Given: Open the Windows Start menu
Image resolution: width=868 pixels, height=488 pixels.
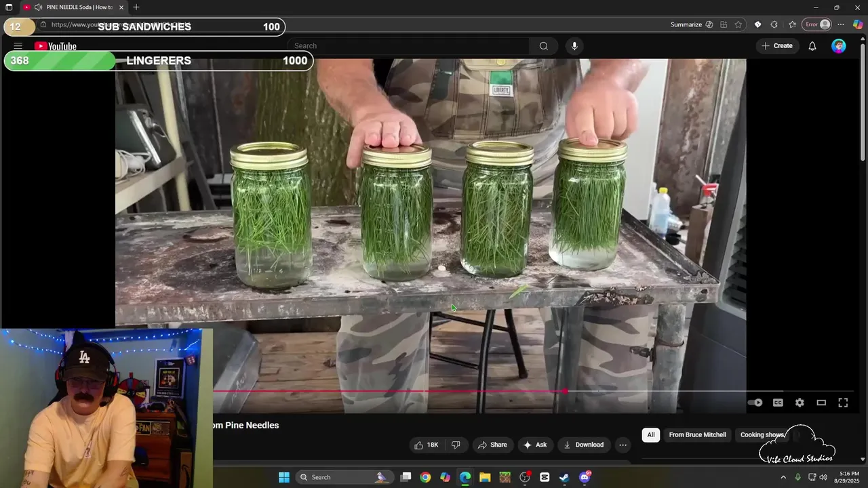Looking at the screenshot, I should (284, 477).
